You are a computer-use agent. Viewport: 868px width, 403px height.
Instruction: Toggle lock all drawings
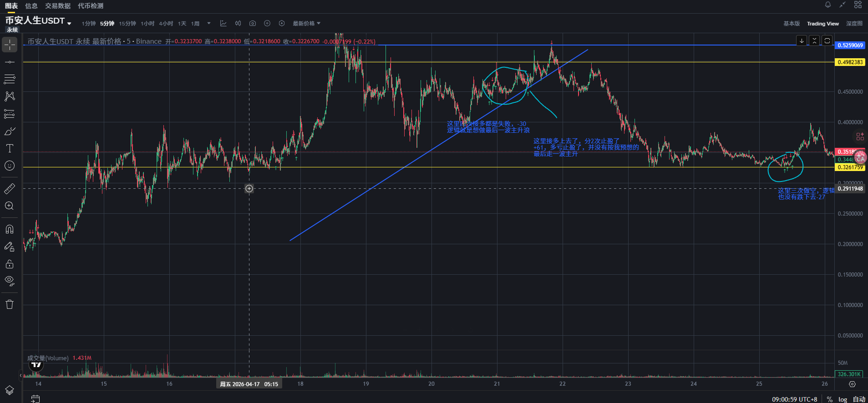tap(10, 264)
